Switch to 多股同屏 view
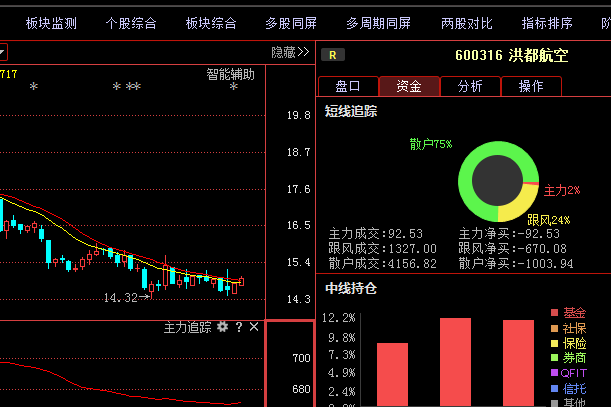This screenshot has height=407, width=611. click(291, 23)
